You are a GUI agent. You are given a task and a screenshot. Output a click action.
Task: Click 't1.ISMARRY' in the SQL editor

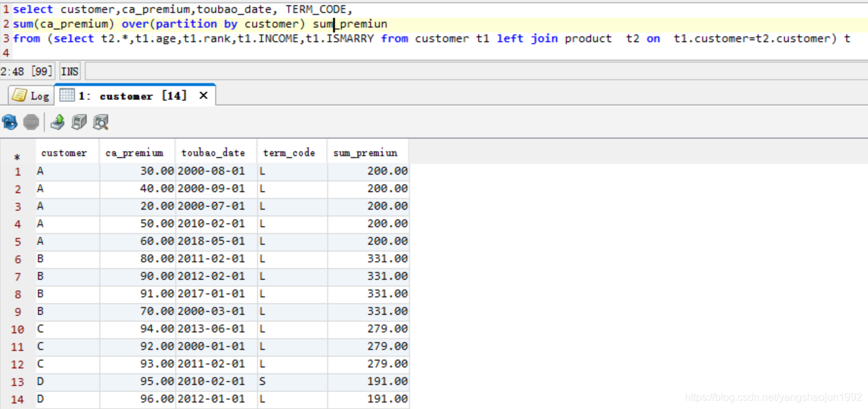(x=340, y=38)
